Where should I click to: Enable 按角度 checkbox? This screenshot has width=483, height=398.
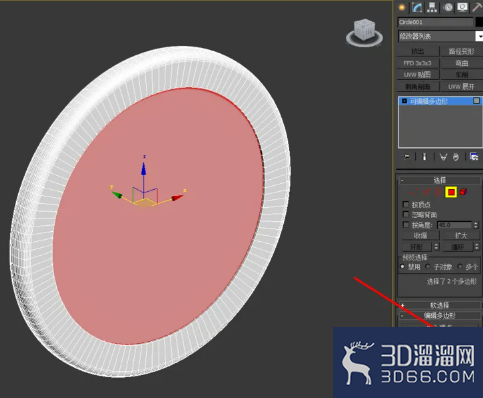click(x=406, y=225)
